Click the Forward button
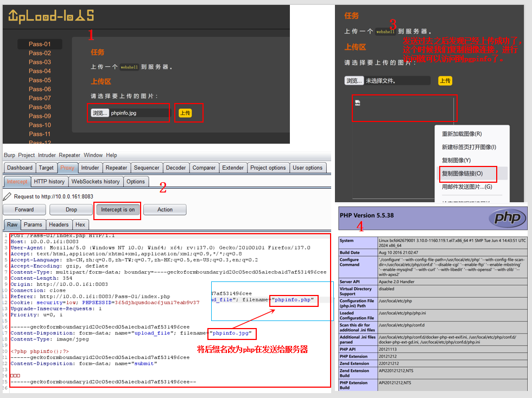532x398 pixels. click(24, 209)
